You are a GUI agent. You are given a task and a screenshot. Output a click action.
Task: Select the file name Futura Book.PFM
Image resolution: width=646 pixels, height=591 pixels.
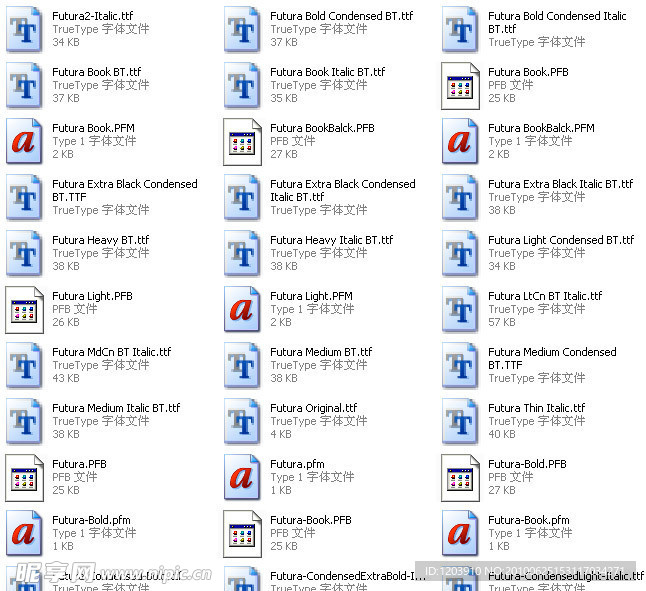[94, 128]
